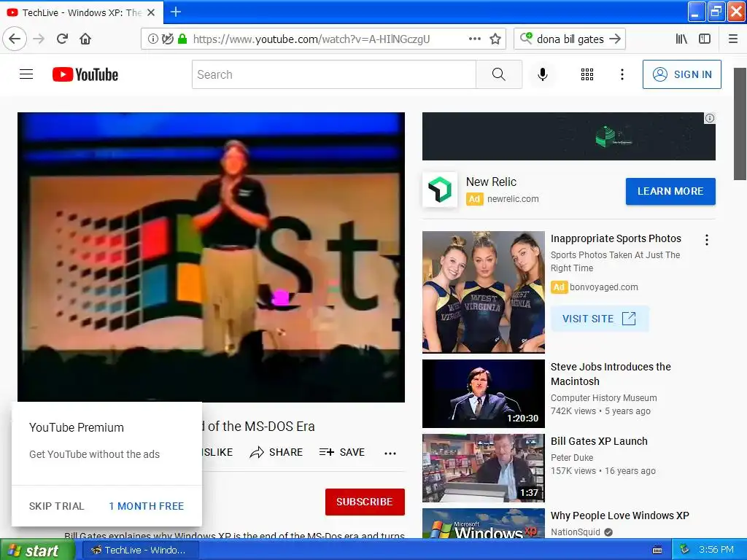Open Bill Gates XP Launch thumbnail
This screenshot has width=747, height=560.
pyautogui.click(x=484, y=467)
